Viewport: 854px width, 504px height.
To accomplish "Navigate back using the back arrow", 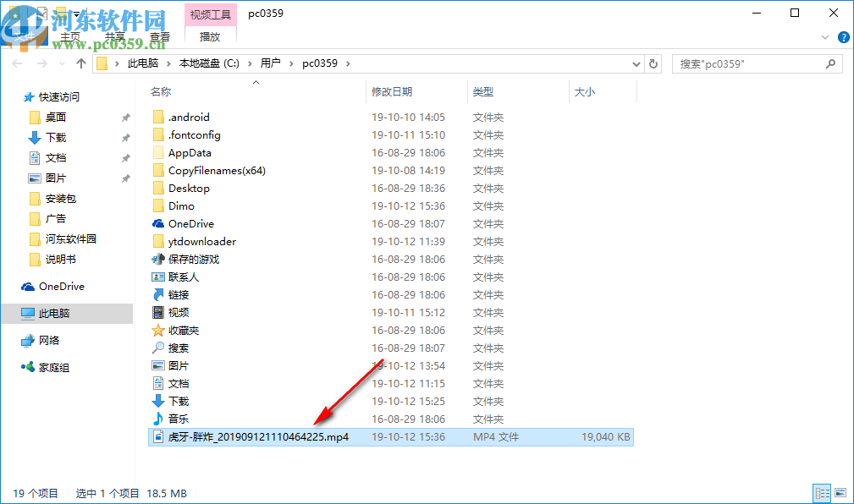I will pos(17,63).
